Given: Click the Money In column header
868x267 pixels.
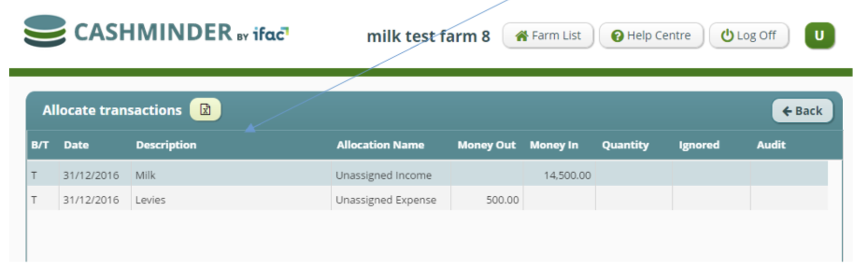Looking at the screenshot, I should click(x=554, y=145).
